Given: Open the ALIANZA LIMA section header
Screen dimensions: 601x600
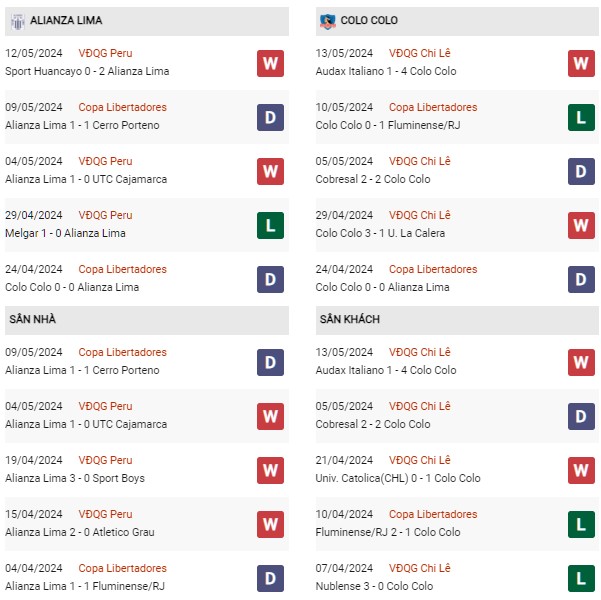Looking at the screenshot, I should (x=147, y=21).
